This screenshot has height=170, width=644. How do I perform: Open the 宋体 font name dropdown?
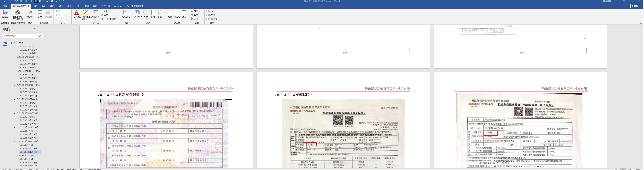pos(69,11)
